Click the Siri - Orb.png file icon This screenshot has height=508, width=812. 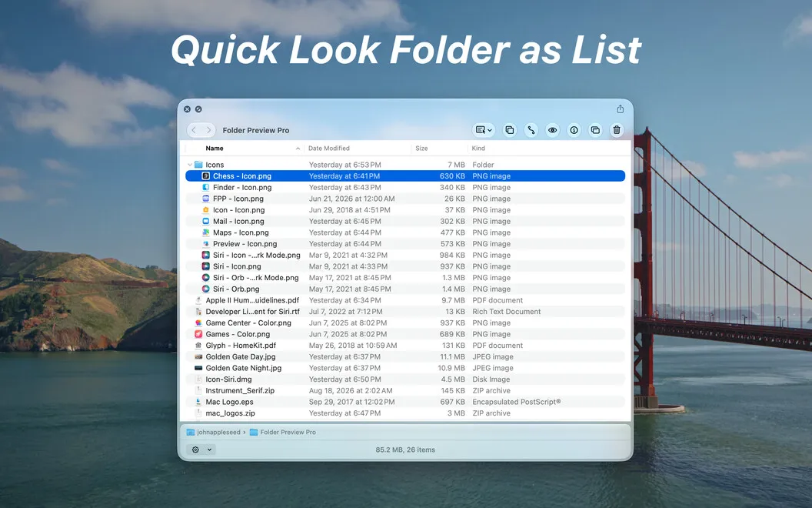pos(205,289)
